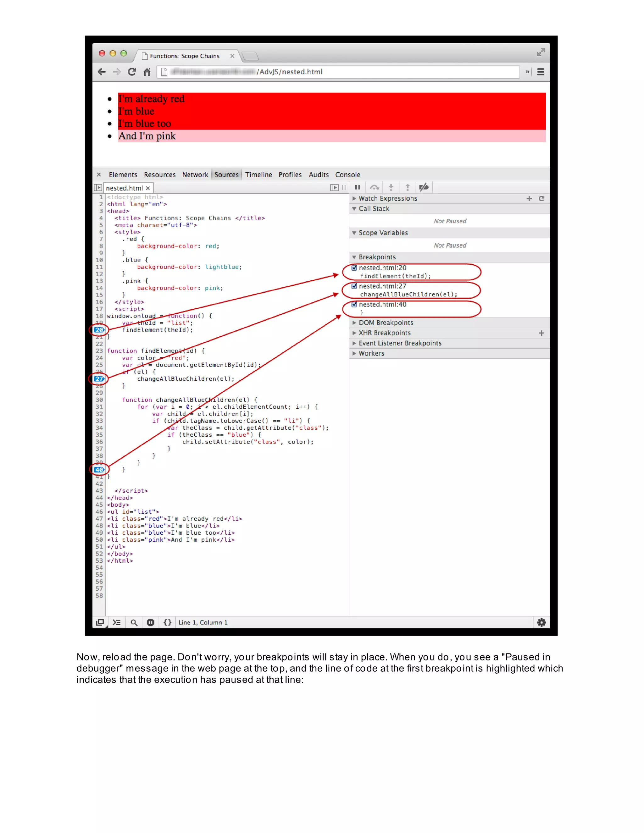The width and height of the screenshot is (644, 833).
Task: Add a watch expression with plus icon
Action: tap(529, 198)
